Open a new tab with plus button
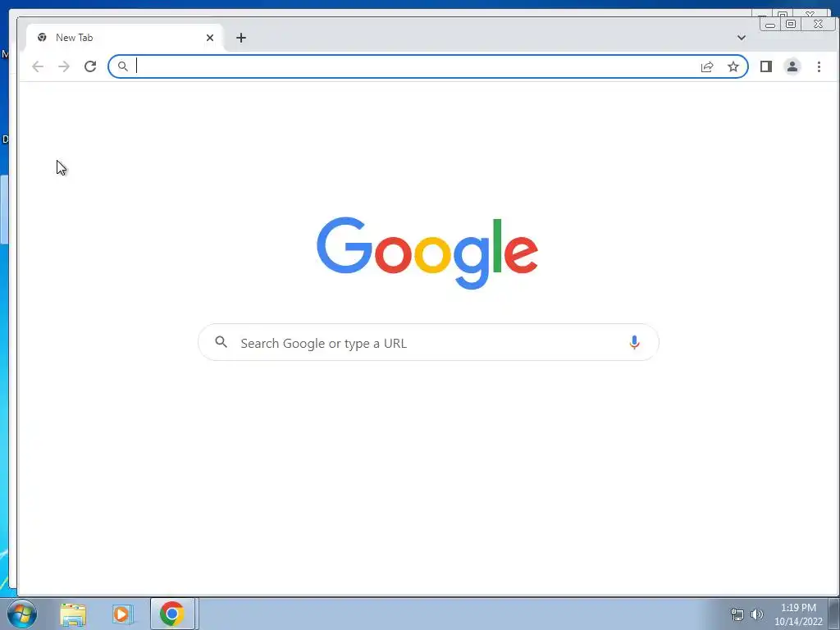This screenshot has height=630, width=840. click(241, 38)
